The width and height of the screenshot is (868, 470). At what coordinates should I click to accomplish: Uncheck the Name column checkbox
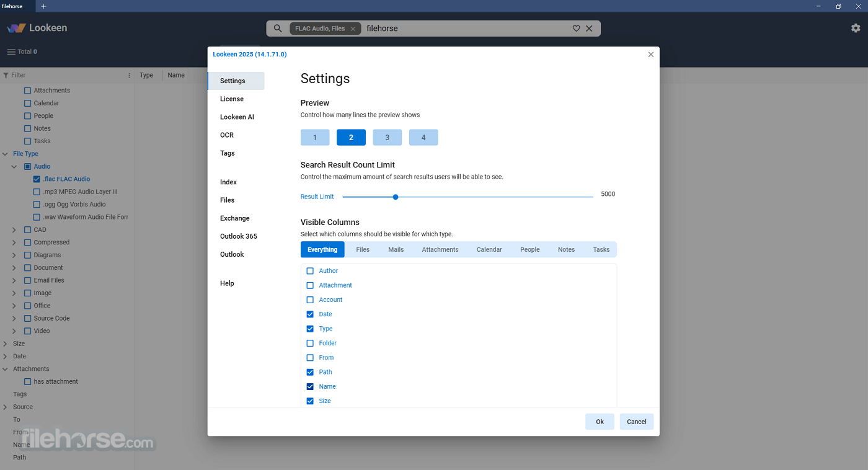[x=310, y=386]
